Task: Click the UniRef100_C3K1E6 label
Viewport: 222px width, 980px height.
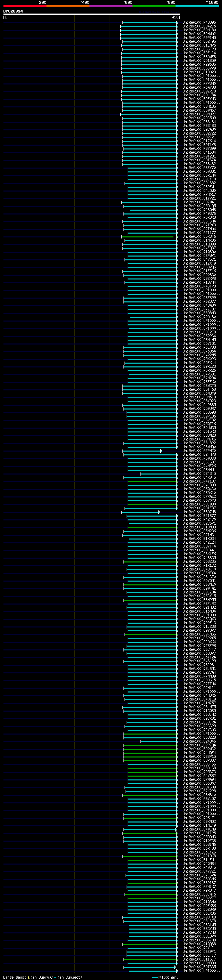Action: (199, 554)
